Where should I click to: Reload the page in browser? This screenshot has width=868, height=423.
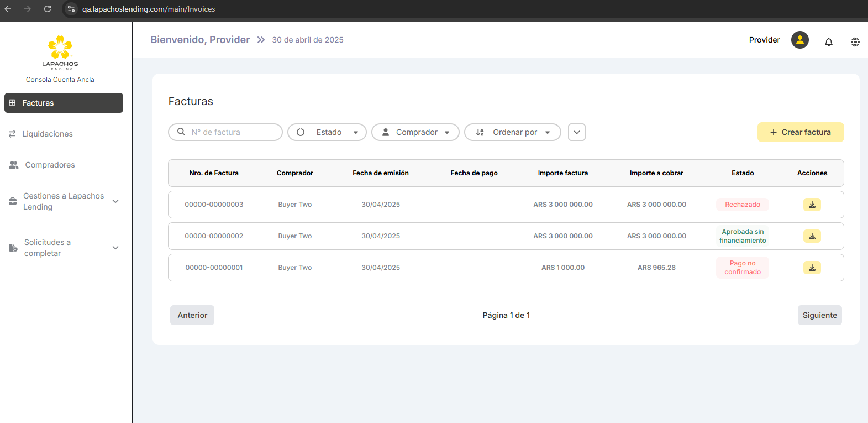(48, 9)
